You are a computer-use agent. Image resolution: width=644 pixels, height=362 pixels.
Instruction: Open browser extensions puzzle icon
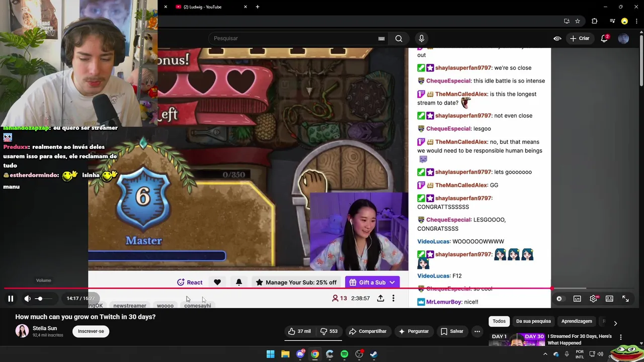[x=595, y=21]
